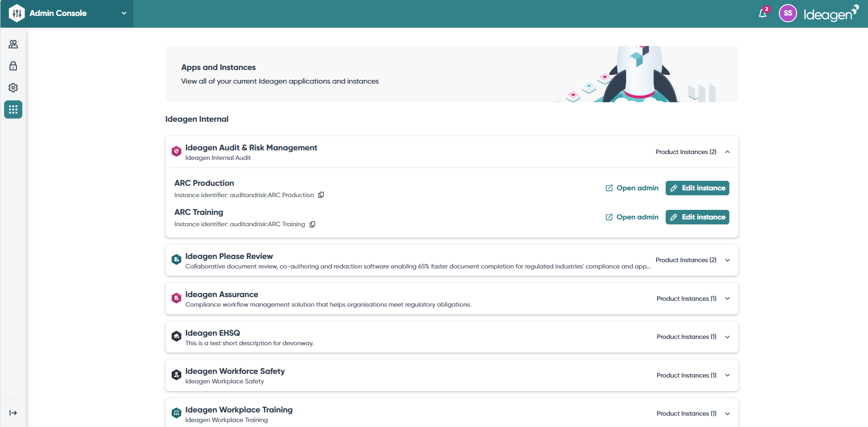Click Ideagen Please Review product icon
The height and width of the screenshot is (427, 868).
(176, 260)
